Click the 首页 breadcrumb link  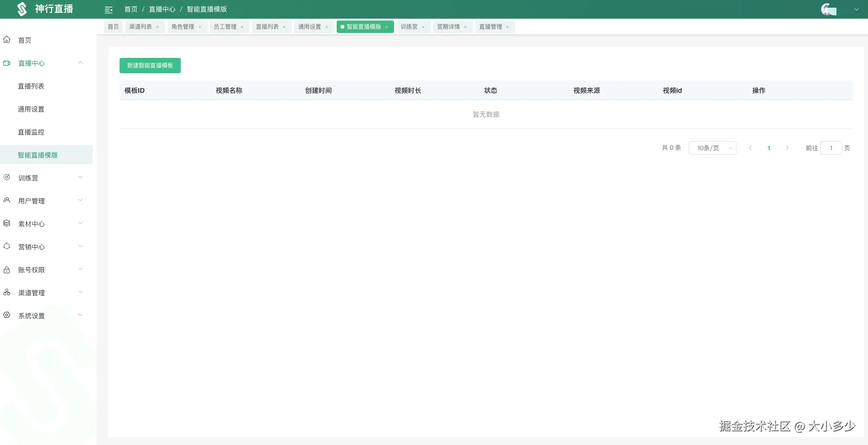[131, 9]
